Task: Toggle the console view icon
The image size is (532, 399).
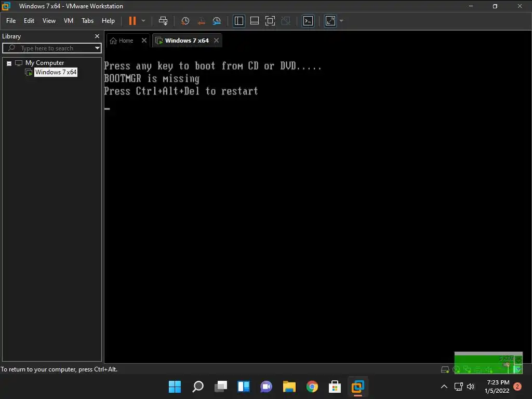Action: pos(308,21)
